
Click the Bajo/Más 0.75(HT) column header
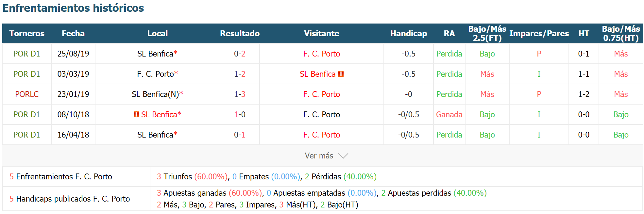(621, 33)
